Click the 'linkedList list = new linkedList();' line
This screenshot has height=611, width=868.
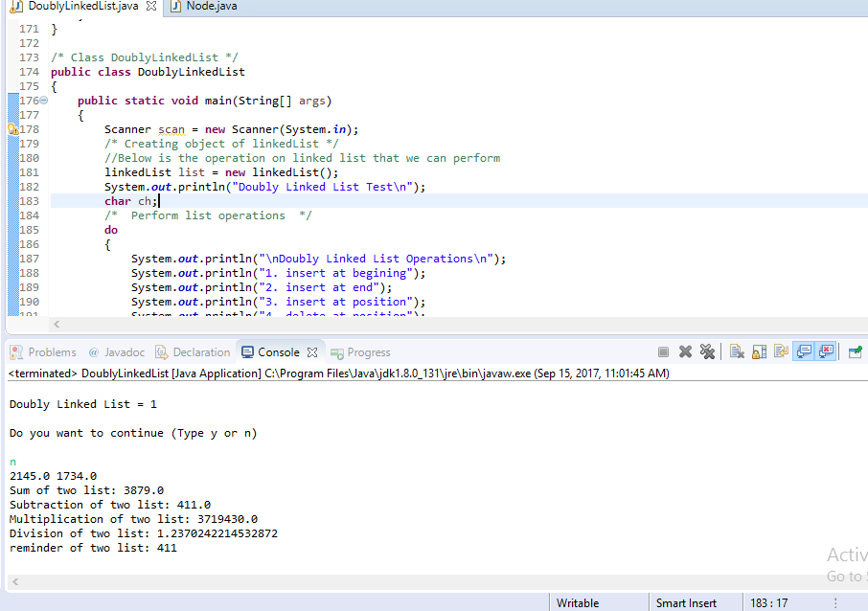click(x=221, y=172)
